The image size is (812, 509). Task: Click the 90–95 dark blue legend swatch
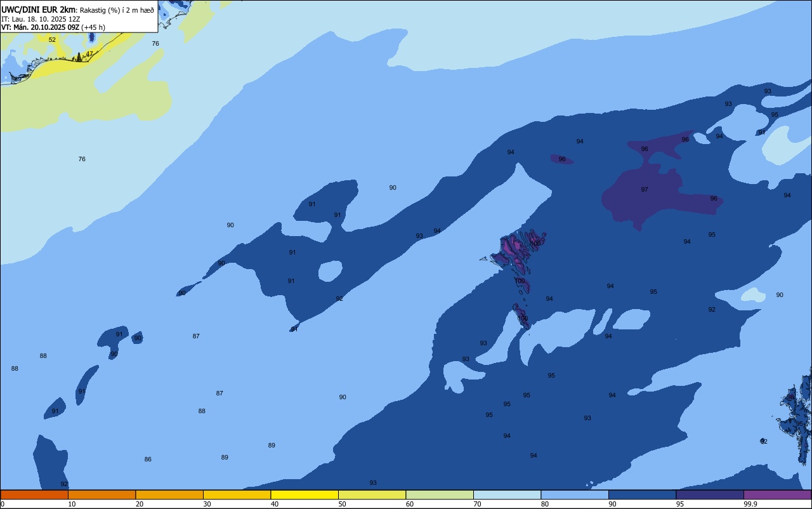point(642,494)
